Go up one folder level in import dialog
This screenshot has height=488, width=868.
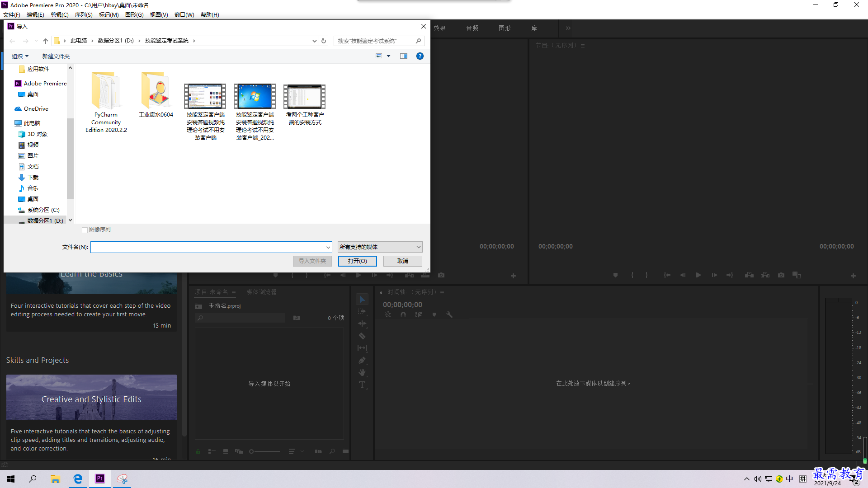[46, 41]
